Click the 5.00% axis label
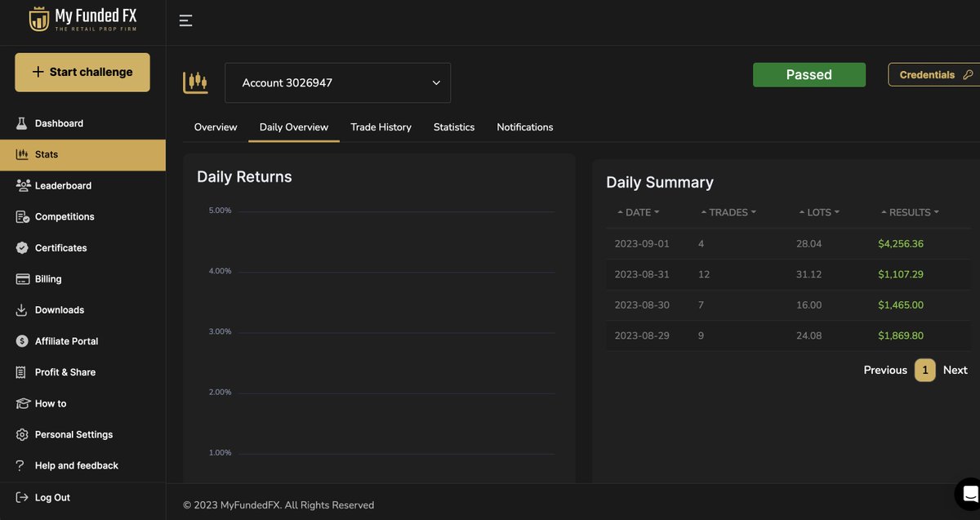This screenshot has height=520, width=980. (220, 211)
